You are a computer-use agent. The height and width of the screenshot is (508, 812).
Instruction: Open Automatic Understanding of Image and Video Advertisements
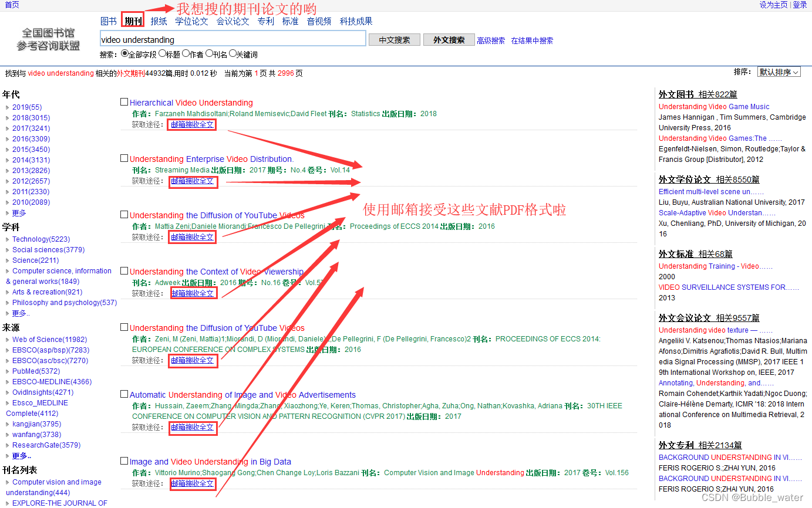coord(242,395)
